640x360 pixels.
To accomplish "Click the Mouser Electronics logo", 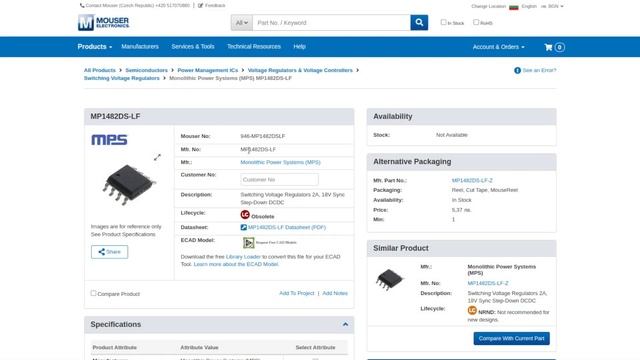I will (104, 22).
